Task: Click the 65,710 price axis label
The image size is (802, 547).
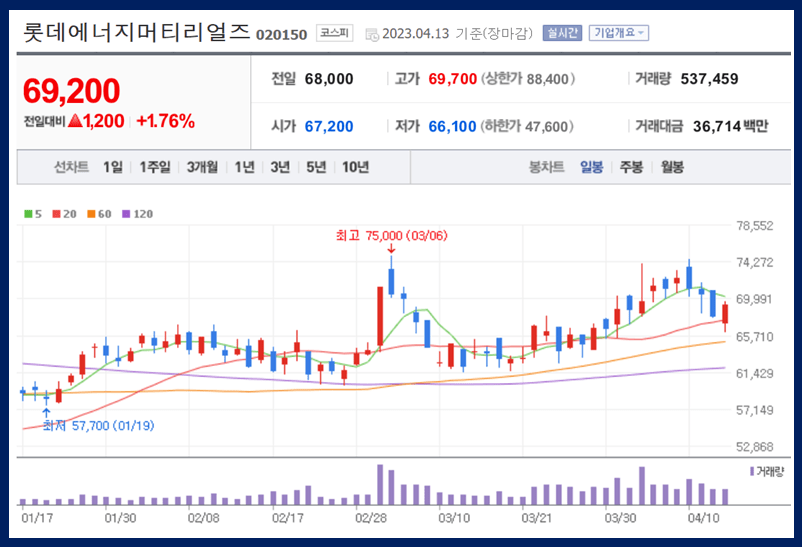Action: [x=754, y=337]
